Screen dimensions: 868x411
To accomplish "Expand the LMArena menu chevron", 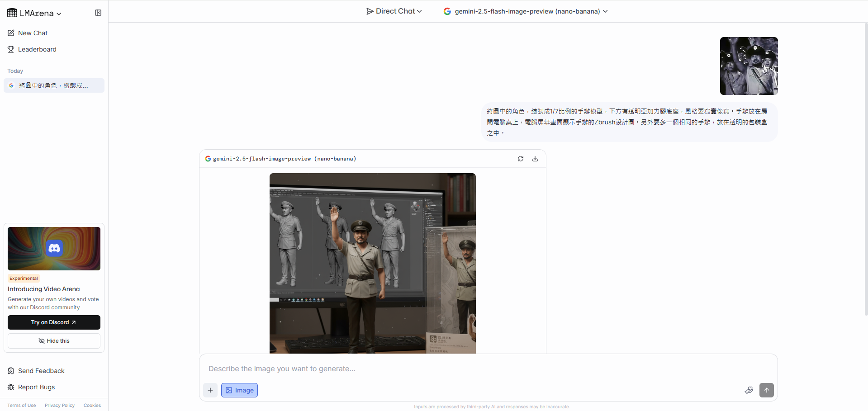I will (x=58, y=14).
